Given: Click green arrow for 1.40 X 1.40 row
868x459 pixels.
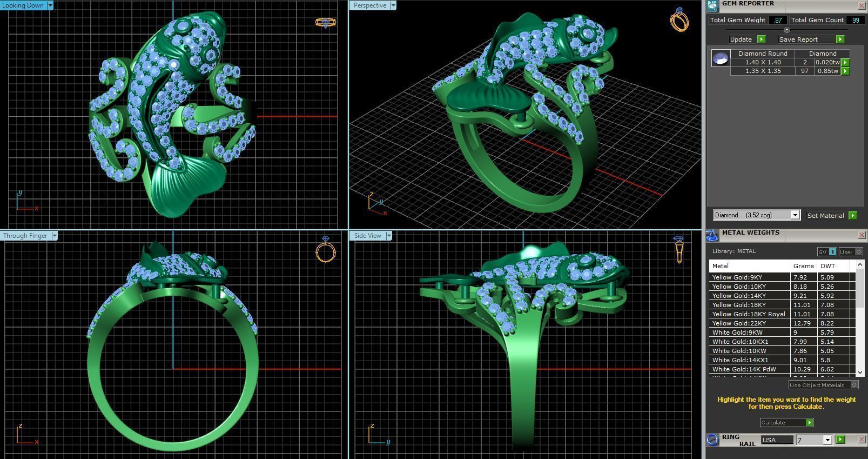Looking at the screenshot, I should (845, 62).
